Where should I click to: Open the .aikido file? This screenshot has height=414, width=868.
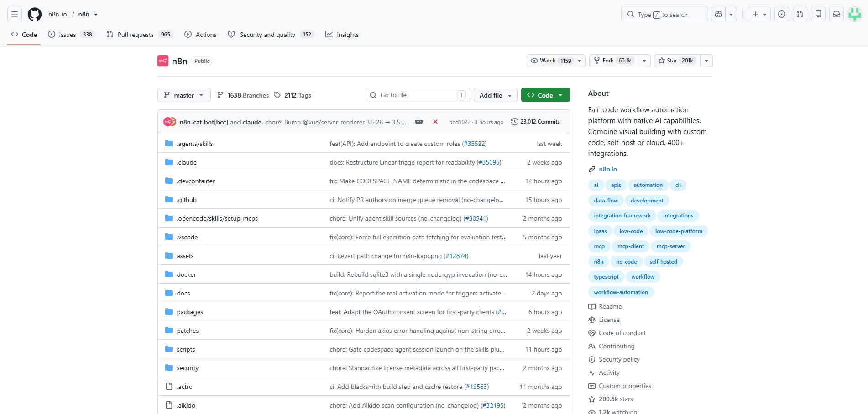coord(186,405)
